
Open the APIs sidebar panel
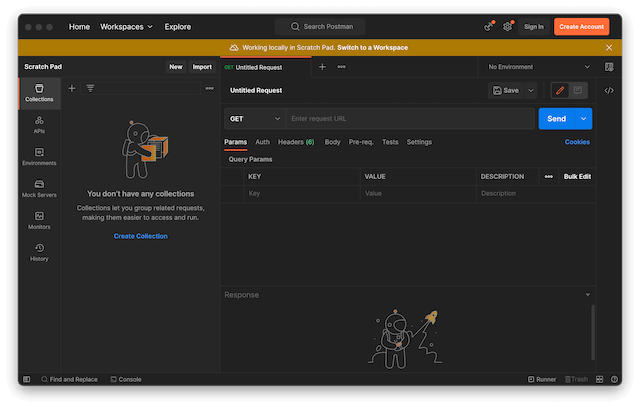tap(39, 125)
